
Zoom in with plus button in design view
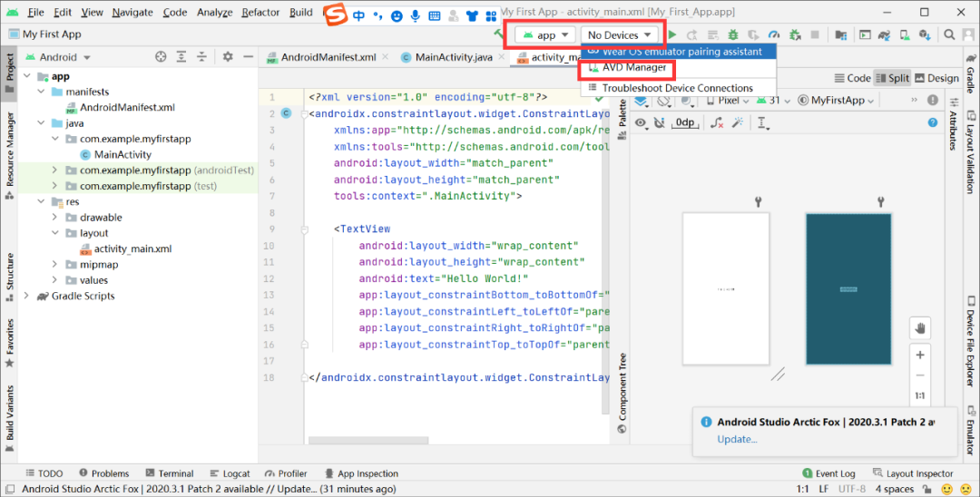(920, 355)
